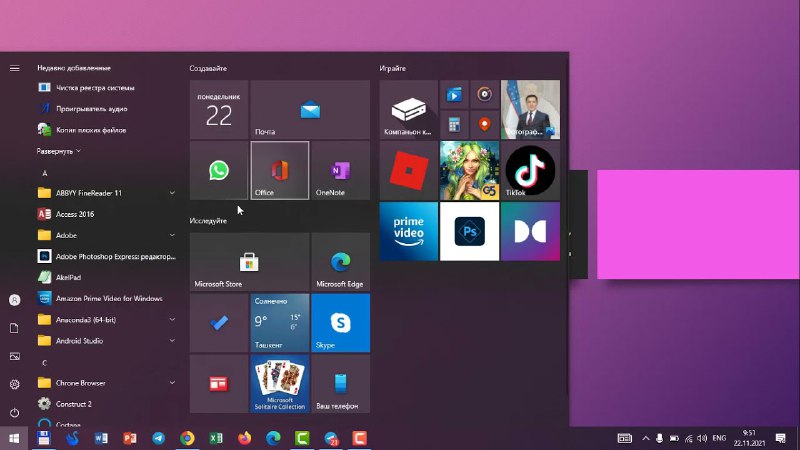Open the WhatsApp tile
The width and height of the screenshot is (800, 450).
pos(219,170)
